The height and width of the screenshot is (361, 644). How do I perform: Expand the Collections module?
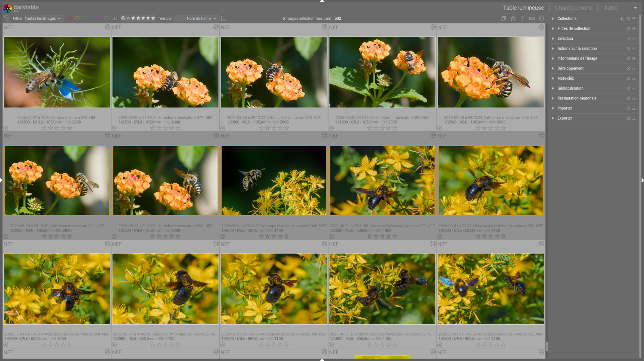[x=553, y=18]
